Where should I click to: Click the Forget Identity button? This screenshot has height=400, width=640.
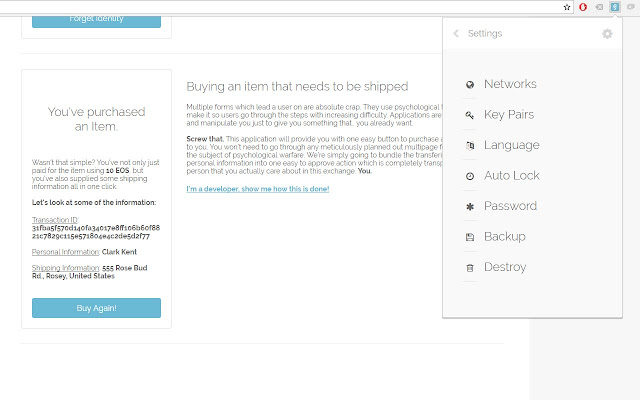coord(96,20)
